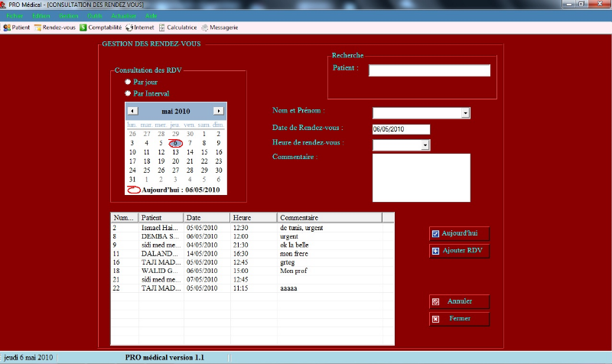This screenshot has width=612, height=364.
Task: Open the Patient toolbar icon
Action: click(17, 28)
